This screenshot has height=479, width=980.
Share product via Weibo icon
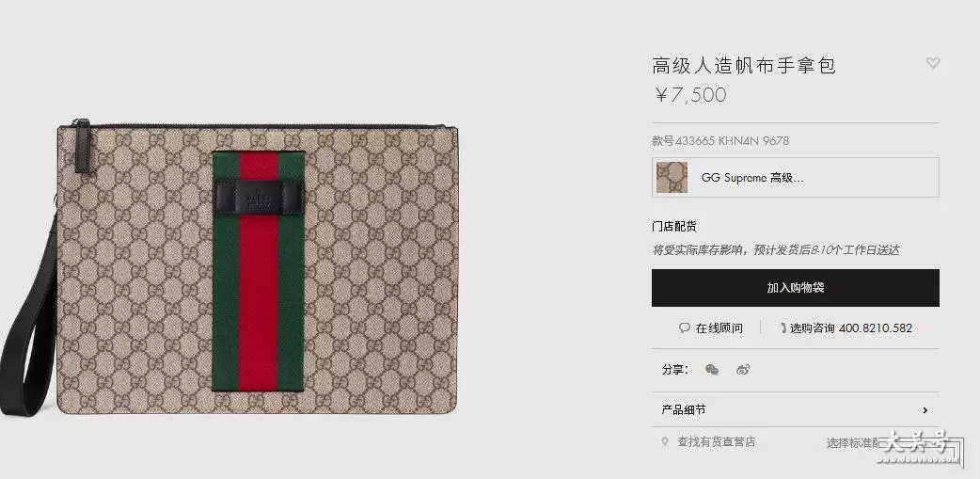pyautogui.click(x=742, y=370)
